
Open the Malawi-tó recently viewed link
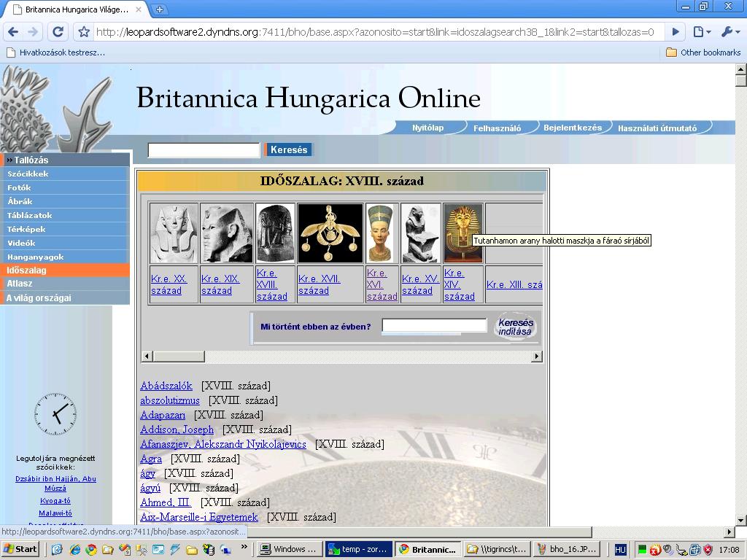[x=55, y=513]
